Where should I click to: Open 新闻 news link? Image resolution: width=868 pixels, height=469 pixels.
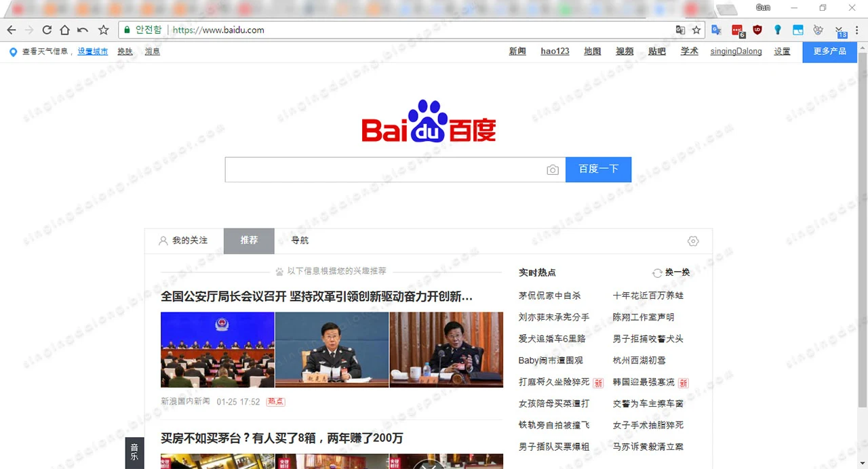click(x=517, y=51)
